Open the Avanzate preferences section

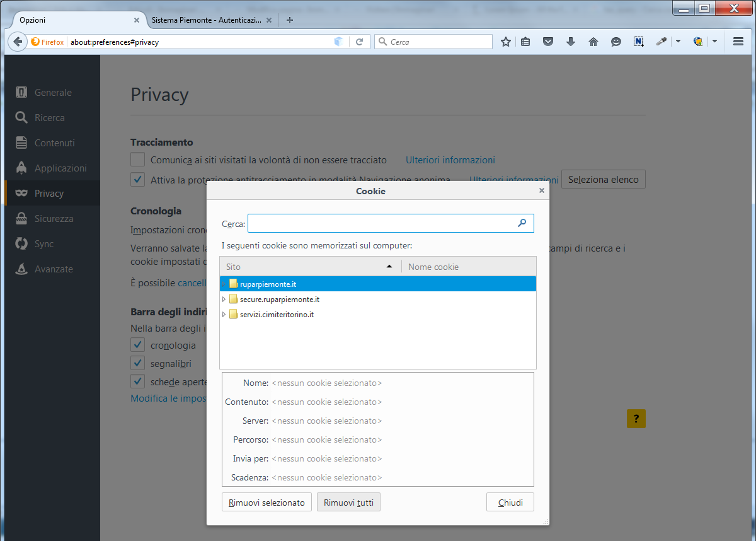[x=52, y=269]
